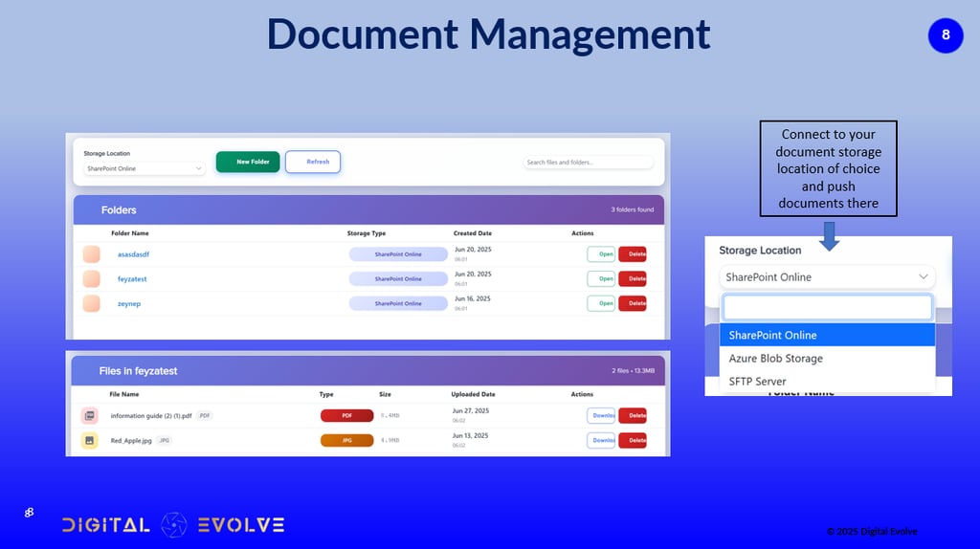Image resolution: width=980 pixels, height=549 pixels.
Task: Click the asasdasdf folder name link
Action: coord(133,254)
